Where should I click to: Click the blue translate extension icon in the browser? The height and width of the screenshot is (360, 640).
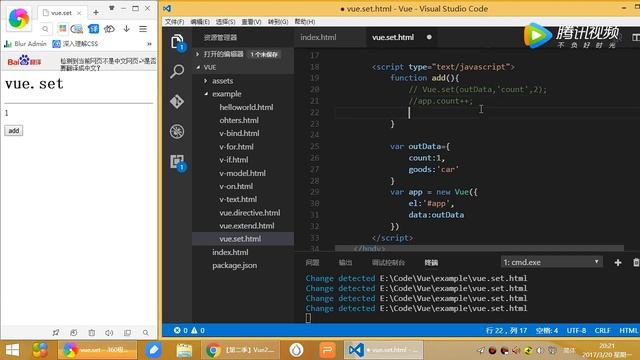[93, 29]
